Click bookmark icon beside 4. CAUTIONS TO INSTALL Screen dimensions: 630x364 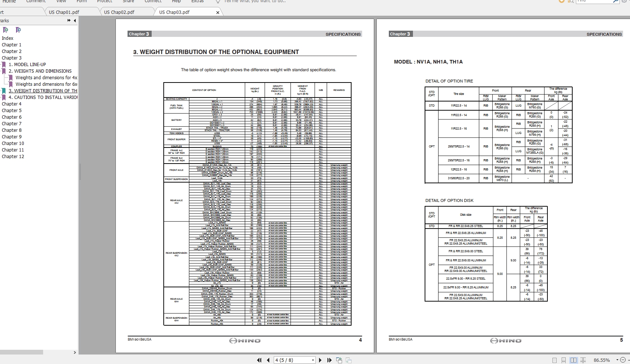point(4,97)
